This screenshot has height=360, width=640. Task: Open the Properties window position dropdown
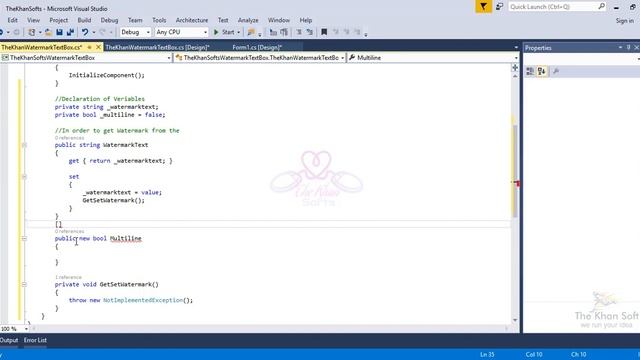tap(620, 48)
